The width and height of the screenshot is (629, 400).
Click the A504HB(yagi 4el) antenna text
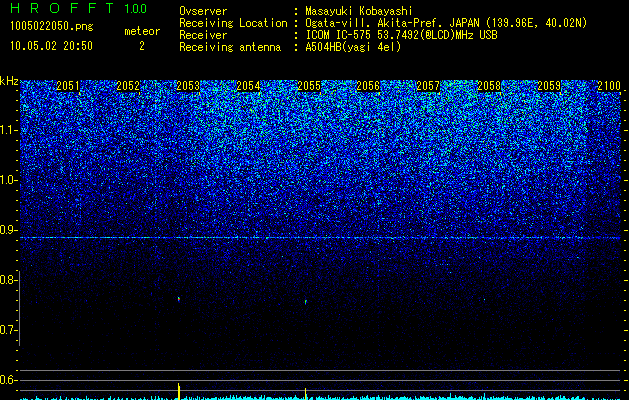coord(353,47)
